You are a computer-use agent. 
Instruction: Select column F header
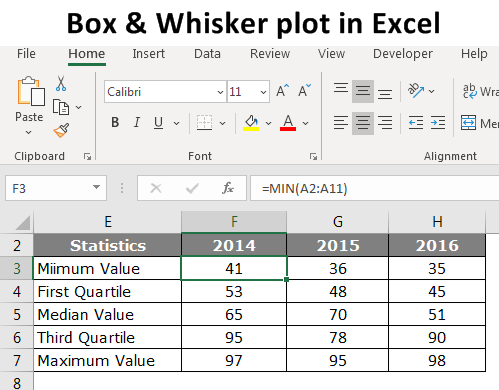(234, 222)
